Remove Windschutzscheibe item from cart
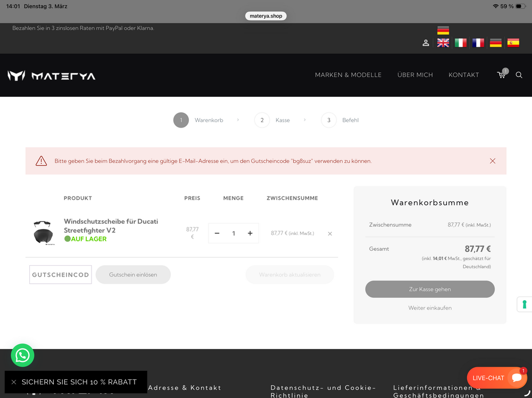532x398 pixels. tap(330, 234)
